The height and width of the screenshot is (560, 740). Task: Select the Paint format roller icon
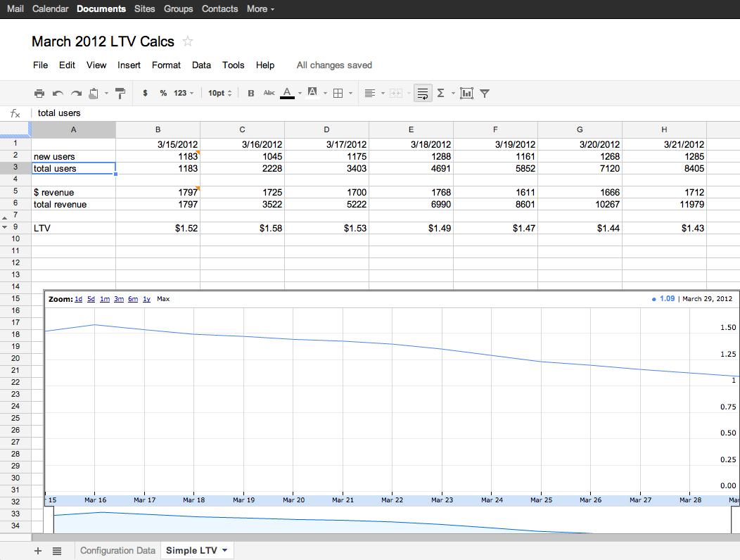pyautogui.click(x=120, y=94)
